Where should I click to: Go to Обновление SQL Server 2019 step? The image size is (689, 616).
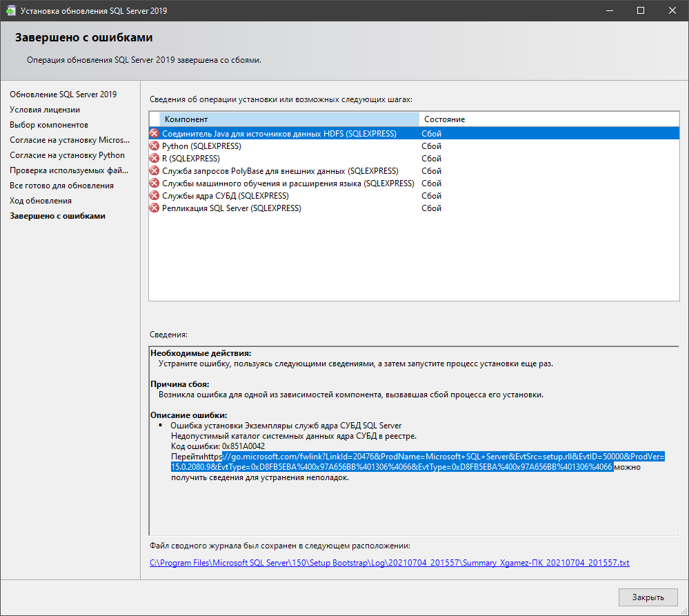(x=63, y=95)
